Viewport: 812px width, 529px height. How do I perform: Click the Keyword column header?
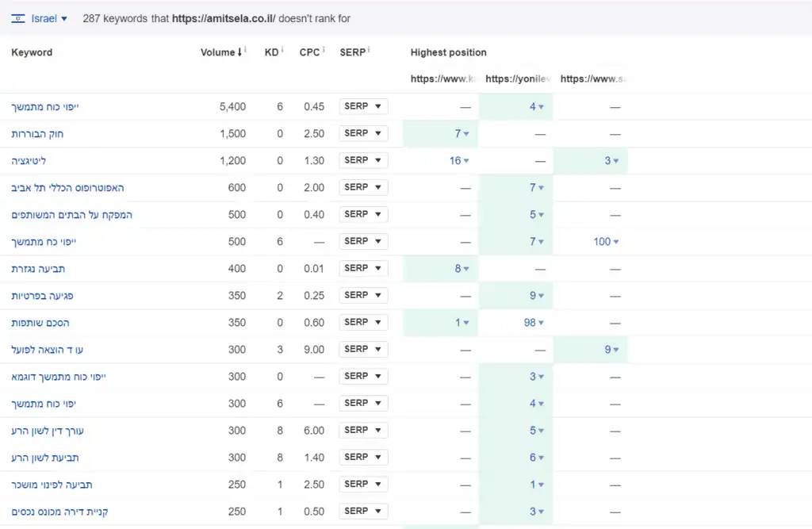pyautogui.click(x=32, y=52)
